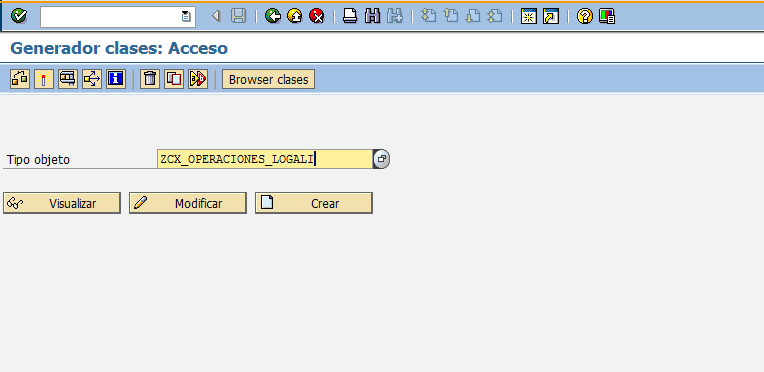
Task: Click the Test class icon
Action: tap(68, 79)
